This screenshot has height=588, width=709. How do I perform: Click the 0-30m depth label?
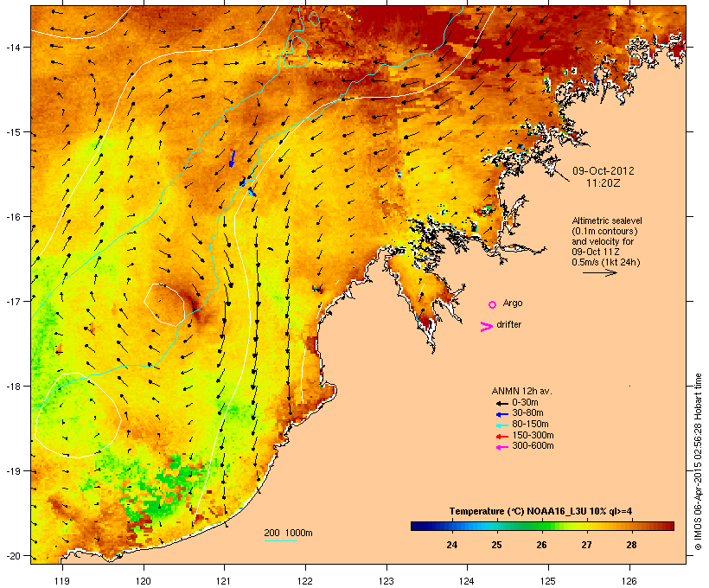tap(525, 402)
